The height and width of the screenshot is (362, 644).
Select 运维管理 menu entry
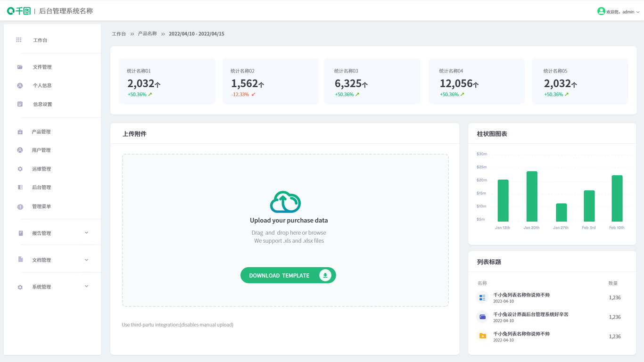[x=41, y=169]
